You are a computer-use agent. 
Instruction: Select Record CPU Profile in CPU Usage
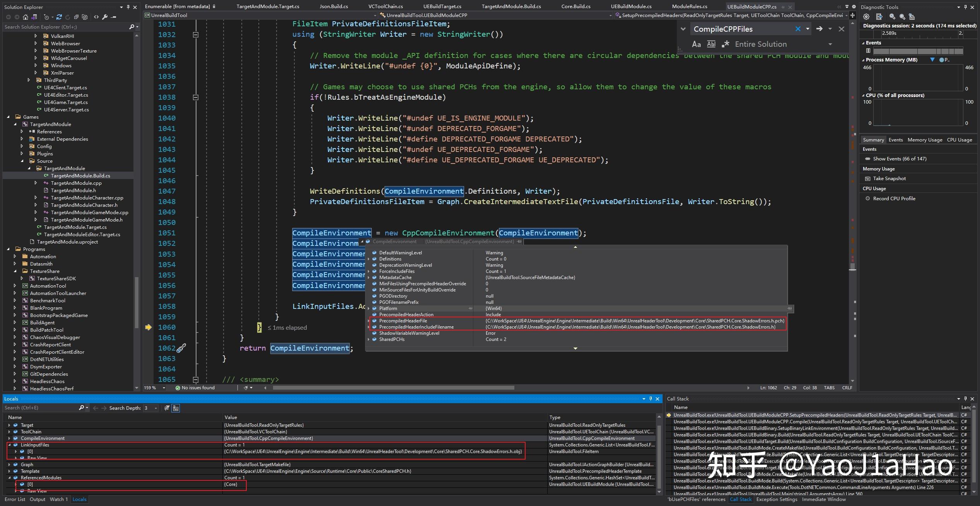(894, 198)
